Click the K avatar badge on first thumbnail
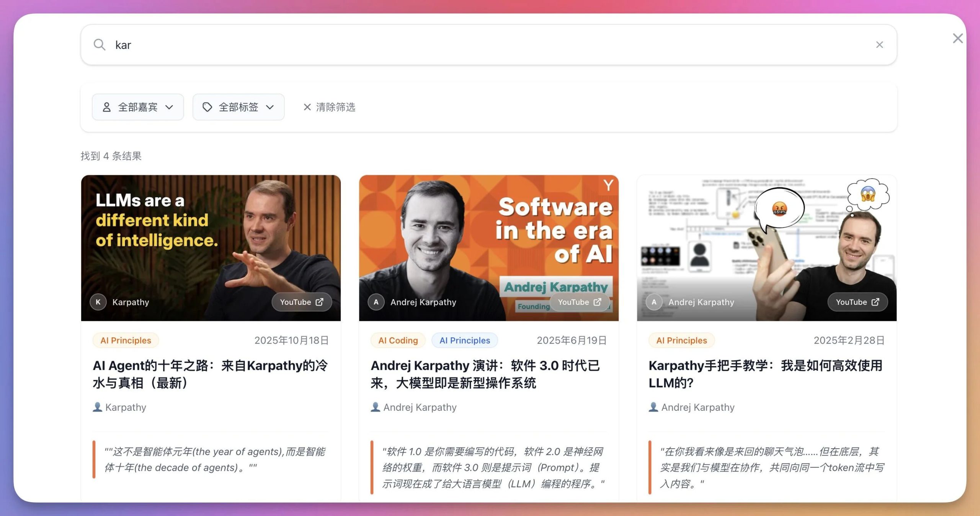Viewport: 980px width, 516px height. pos(98,302)
